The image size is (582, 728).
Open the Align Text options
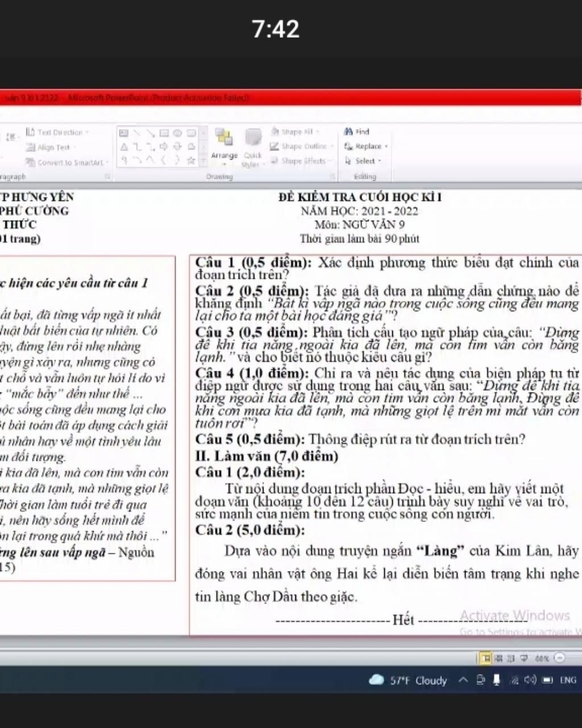tap(51, 147)
